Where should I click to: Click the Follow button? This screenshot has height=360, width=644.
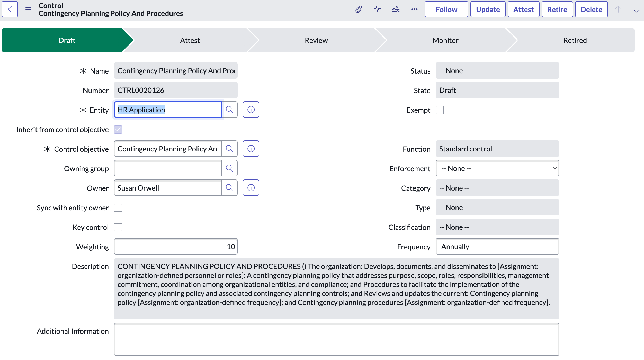446,10
